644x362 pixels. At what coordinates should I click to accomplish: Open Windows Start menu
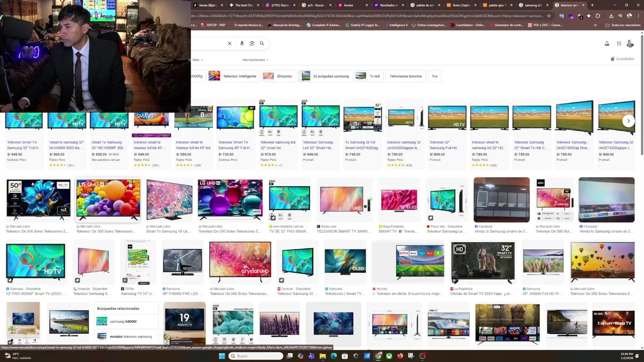tap(222, 356)
